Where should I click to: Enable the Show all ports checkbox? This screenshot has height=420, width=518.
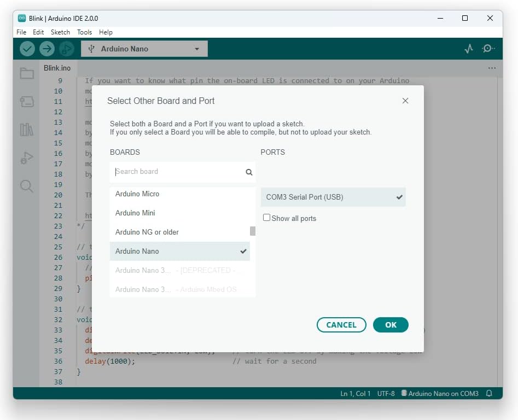(266, 218)
